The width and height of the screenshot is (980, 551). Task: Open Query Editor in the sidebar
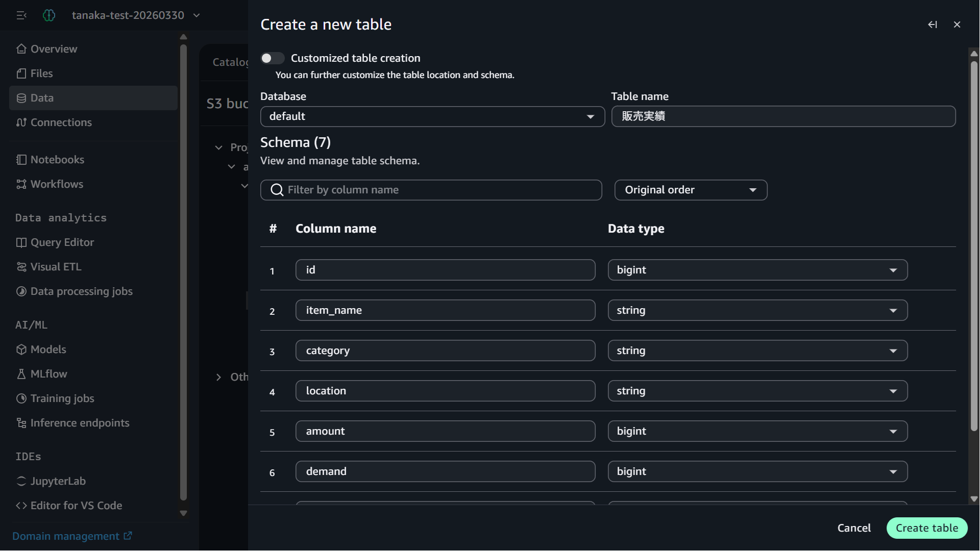(93, 242)
